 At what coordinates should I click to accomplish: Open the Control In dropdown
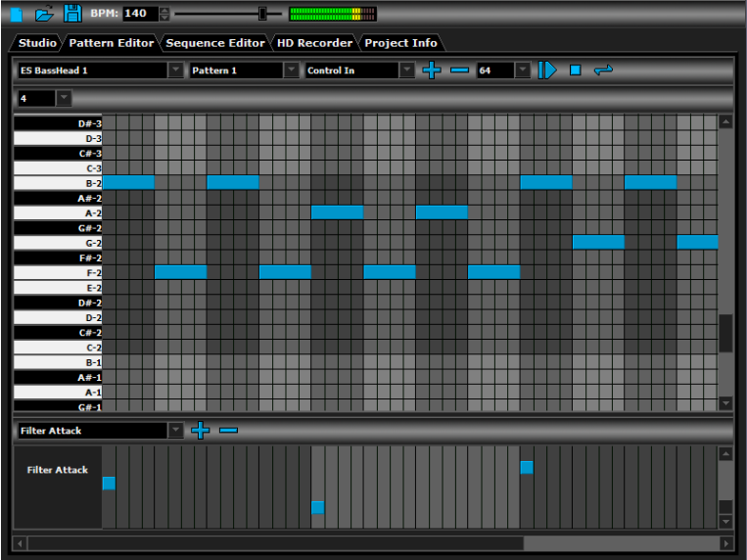point(406,70)
